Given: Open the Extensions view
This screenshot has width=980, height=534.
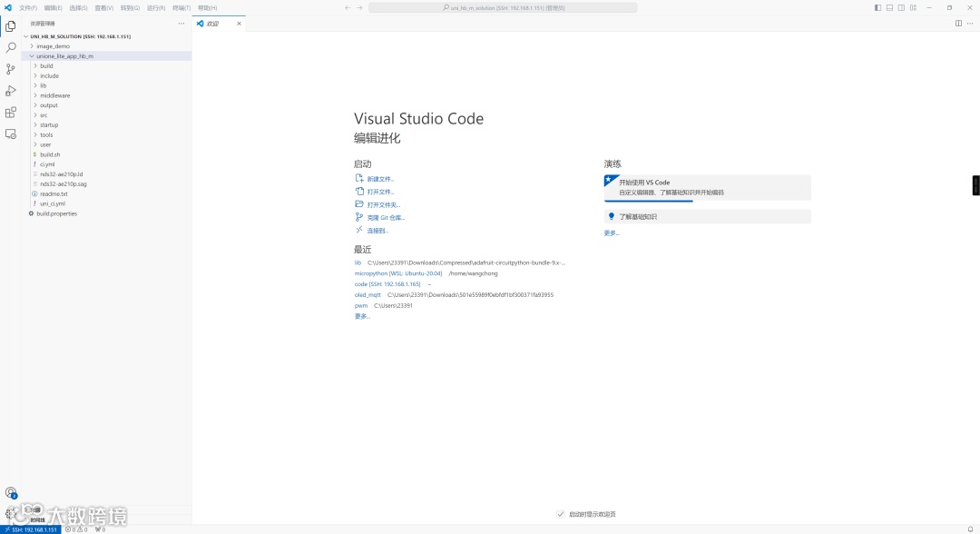Looking at the screenshot, I should point(11,113).
